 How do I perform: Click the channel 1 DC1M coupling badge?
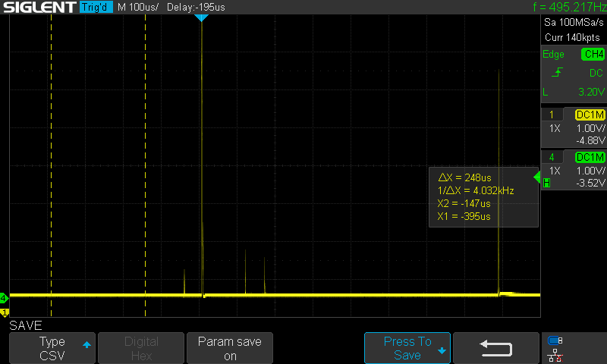click(590, 115)
